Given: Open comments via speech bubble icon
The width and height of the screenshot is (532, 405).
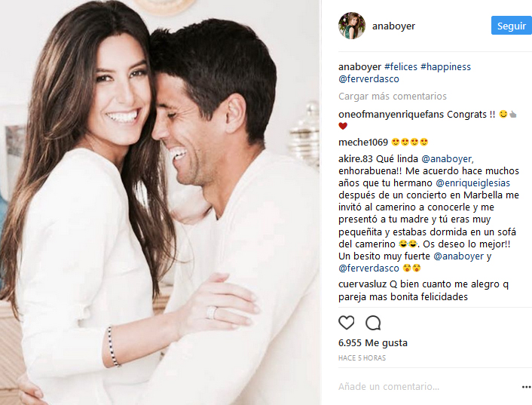Looking at the screenshot, I should pos(373,323).
